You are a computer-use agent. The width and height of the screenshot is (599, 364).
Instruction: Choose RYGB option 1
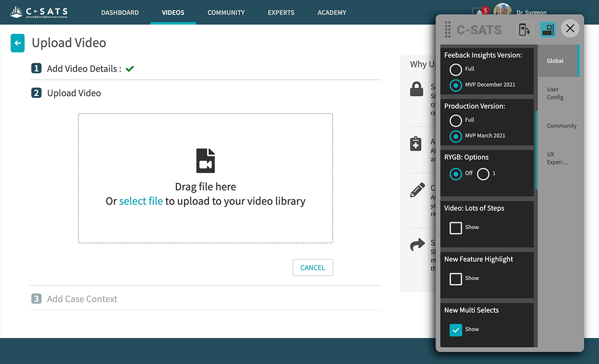[x=483, y=174]
